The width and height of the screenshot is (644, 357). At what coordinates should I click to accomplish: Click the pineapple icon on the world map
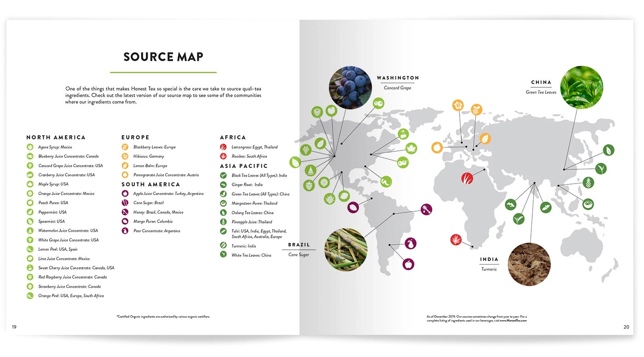[x=588, y=183]
